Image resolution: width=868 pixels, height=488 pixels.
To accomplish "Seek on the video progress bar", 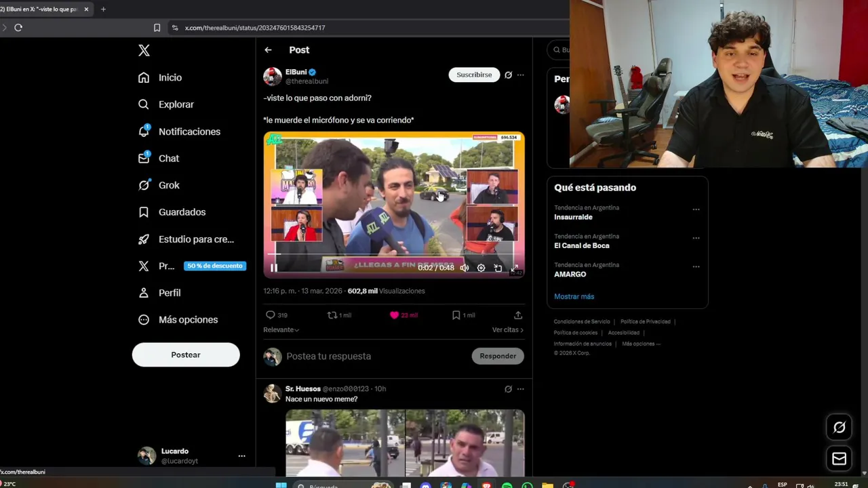I will pos(393,255).
